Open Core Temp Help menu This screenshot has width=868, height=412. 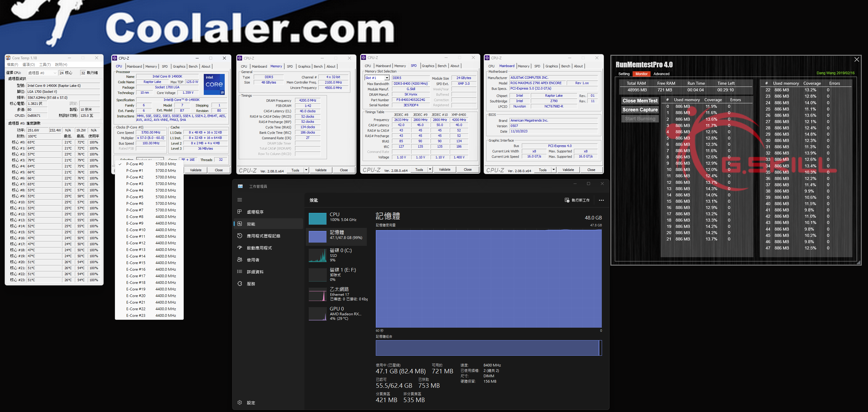[x=61, y=65]
